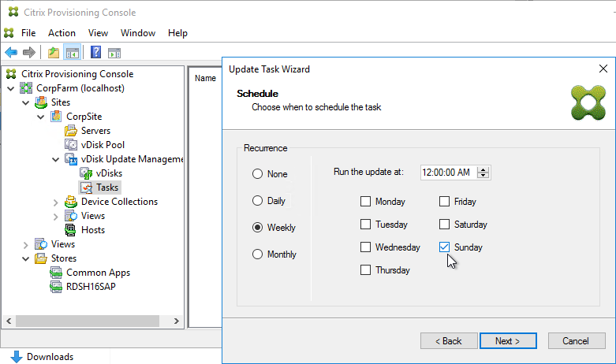
Task: Click the Hosts node icon
Action: coord(70,230)
